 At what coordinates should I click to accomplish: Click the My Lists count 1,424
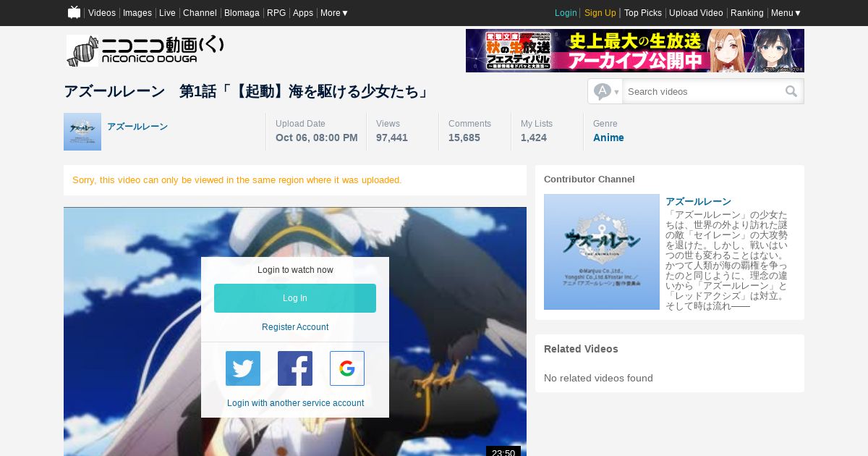(x=534, y=138)
